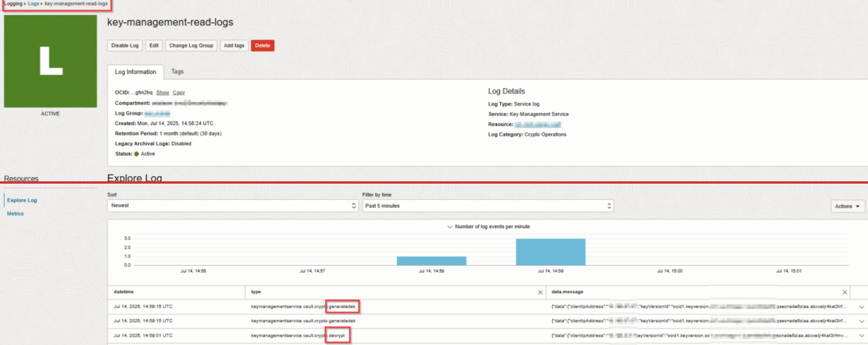Switch to the Tags tab
Image resolution: width=868 pixels, height=345 pixels.
pyautogui.click(x=177, y=71)
